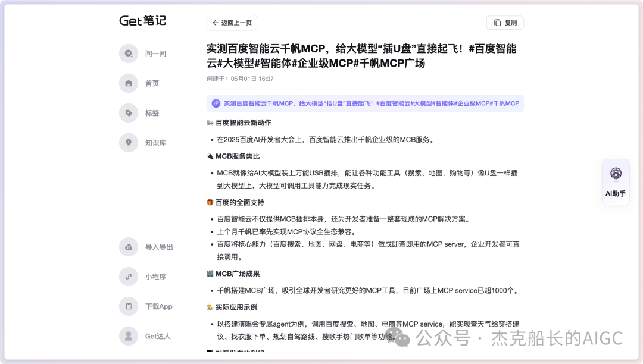The image size is (643, 364).
Task: Click the 首页 home icon
Action: 129,83
